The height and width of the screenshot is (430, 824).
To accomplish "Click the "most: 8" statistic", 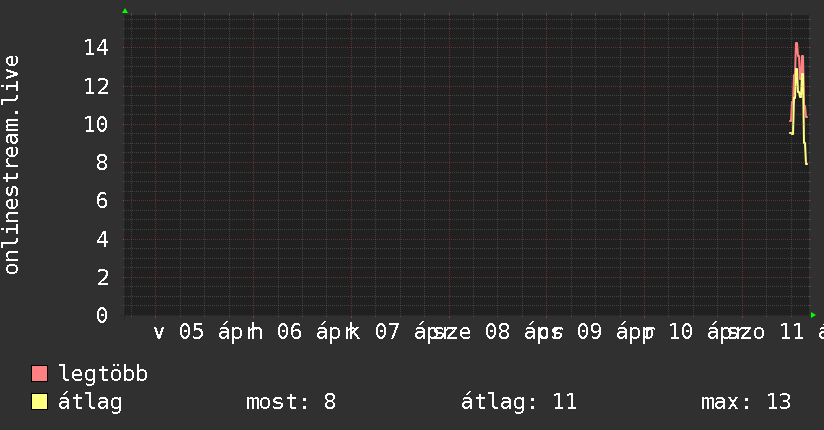I will point(290,402).
